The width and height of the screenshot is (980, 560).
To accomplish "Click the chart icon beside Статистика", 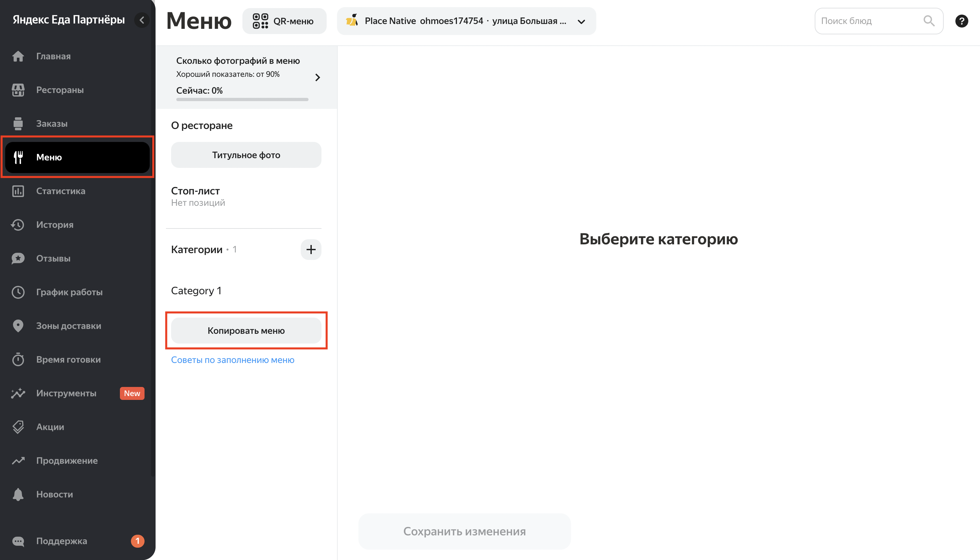I will (18, 191).
